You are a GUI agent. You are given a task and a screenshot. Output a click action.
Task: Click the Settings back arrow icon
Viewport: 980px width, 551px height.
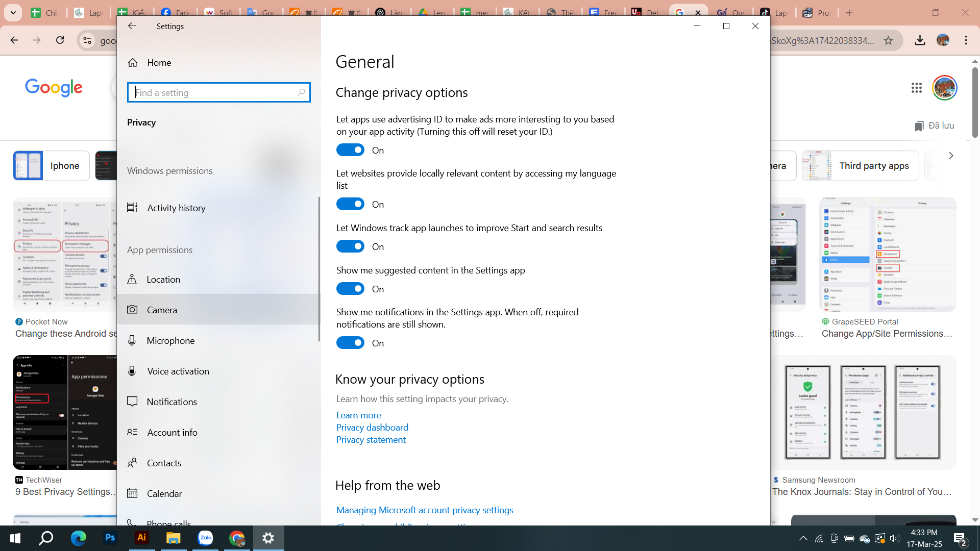[132, 26]
